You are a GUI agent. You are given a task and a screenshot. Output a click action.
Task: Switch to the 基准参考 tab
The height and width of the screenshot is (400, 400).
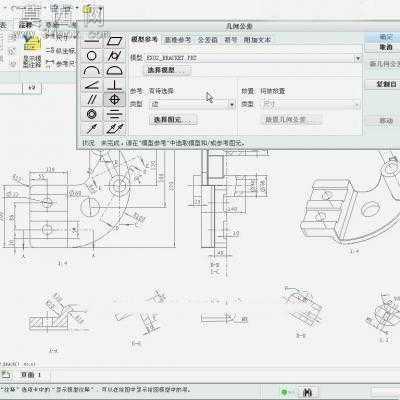(x=178, y=40)
